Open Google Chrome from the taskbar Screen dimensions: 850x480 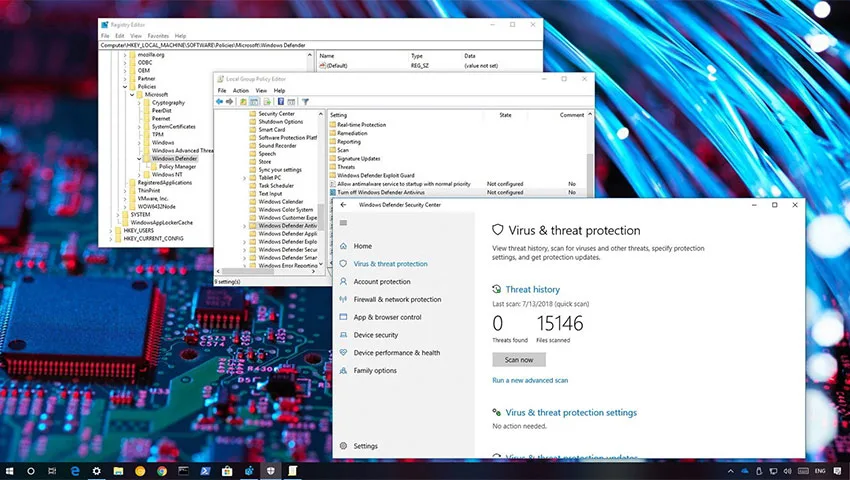pyautogui.click(x=162, y=471)
